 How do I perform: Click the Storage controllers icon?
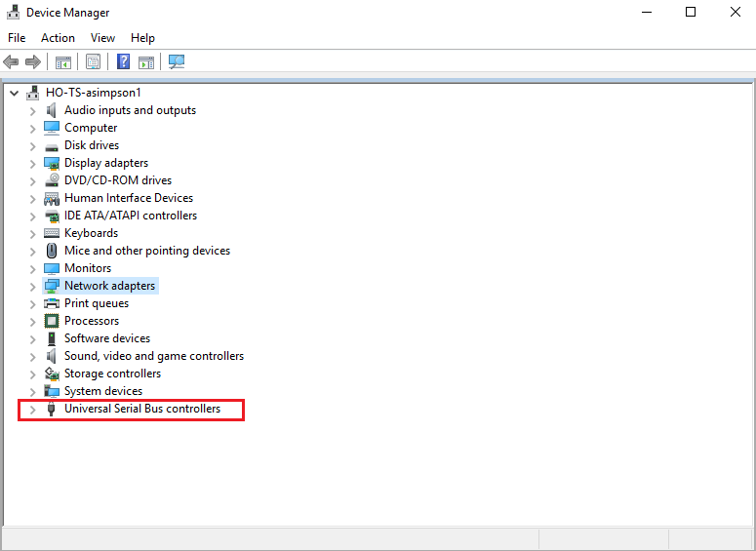52,374
